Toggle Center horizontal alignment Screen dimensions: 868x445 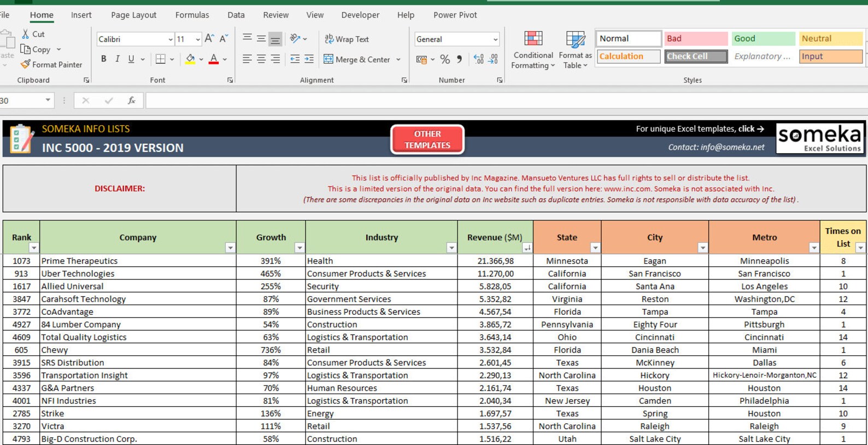click(261, 59)
